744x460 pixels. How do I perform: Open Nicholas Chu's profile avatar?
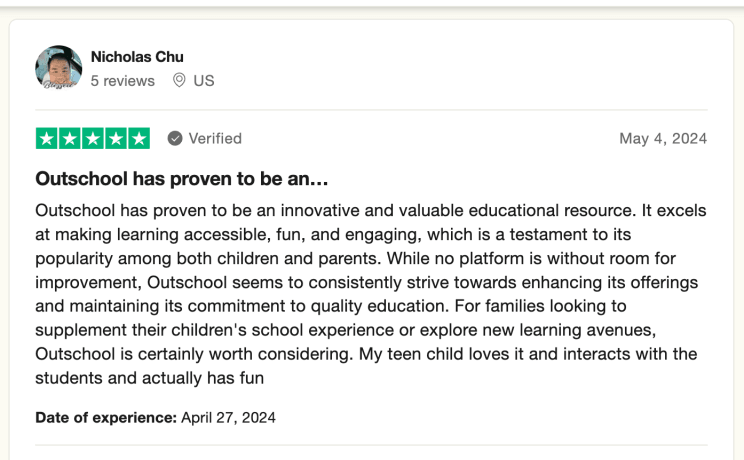pyautogui.click(x=58, y=68)
